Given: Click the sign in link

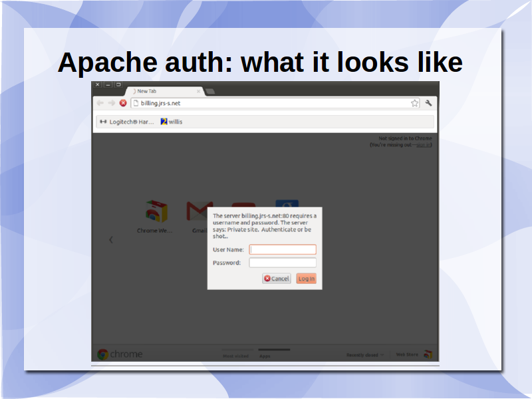Looking at the screenshot, I should coord(424,145).
